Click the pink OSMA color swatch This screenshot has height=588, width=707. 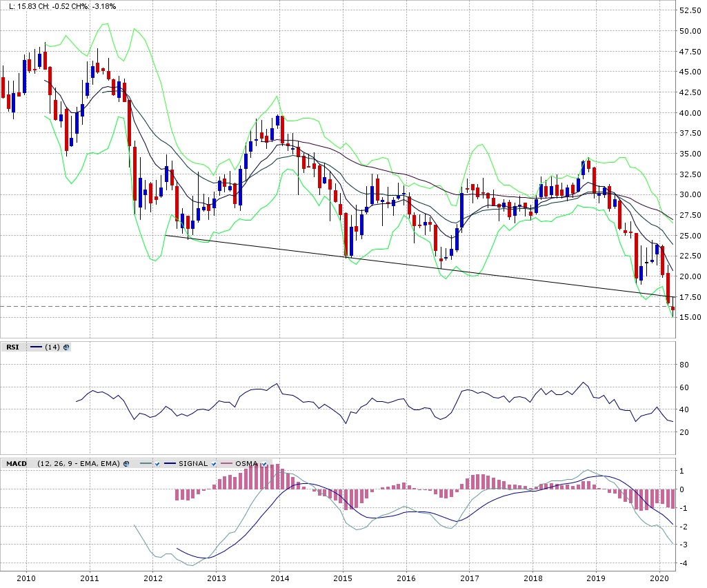point(224,464)
